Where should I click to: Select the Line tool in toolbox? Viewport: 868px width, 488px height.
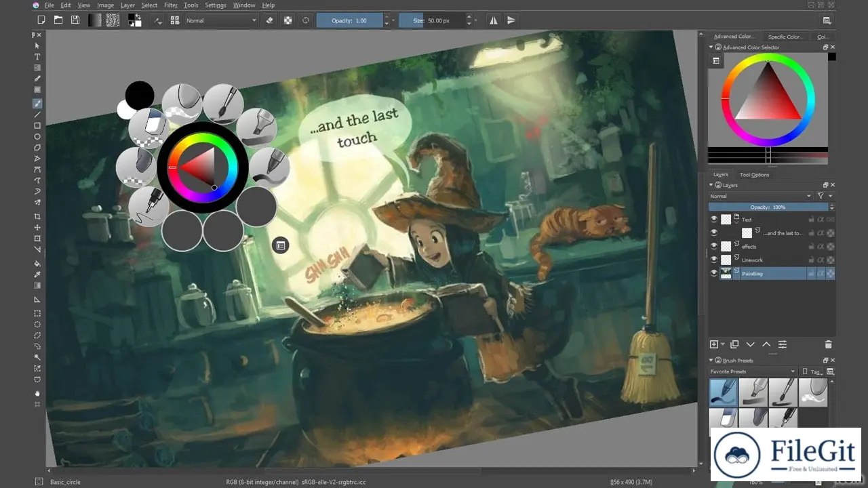click(37, 115)
